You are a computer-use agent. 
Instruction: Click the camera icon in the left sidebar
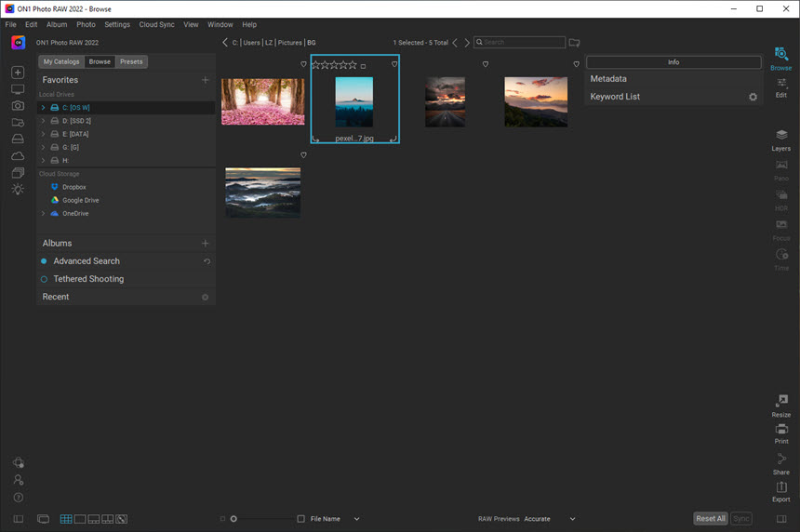[18, 106]
